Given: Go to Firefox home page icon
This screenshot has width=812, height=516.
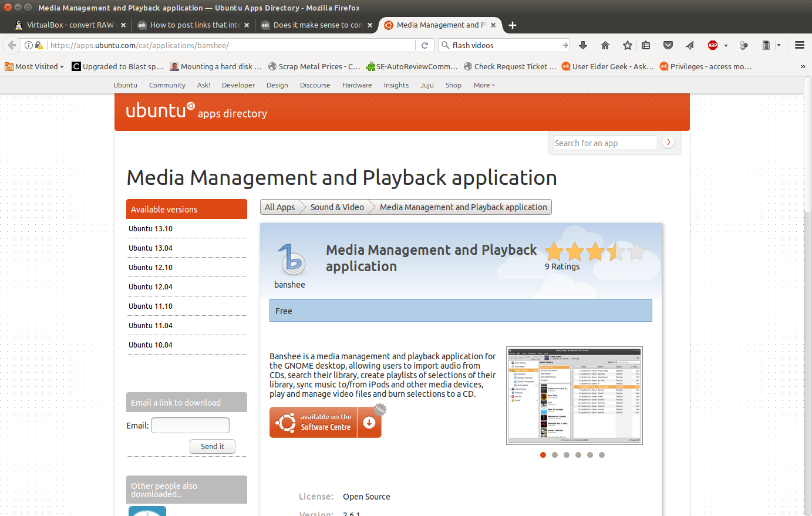Looking at the screenshot, I should (605, 45).
